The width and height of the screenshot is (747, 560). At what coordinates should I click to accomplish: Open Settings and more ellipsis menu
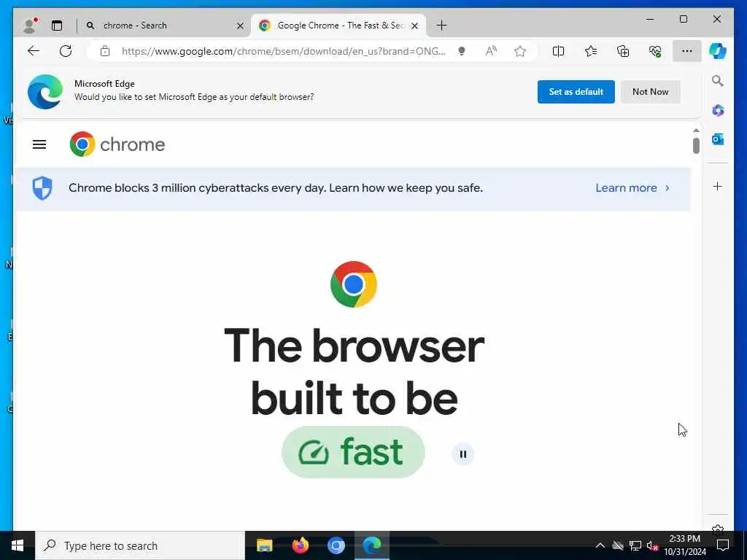click(687, 51)
